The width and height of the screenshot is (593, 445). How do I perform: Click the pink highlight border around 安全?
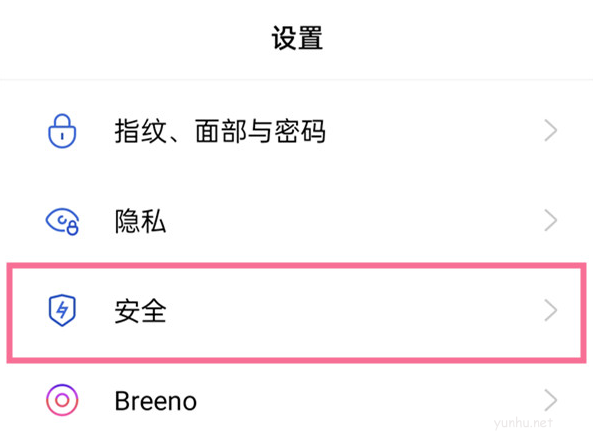[296, 266]
